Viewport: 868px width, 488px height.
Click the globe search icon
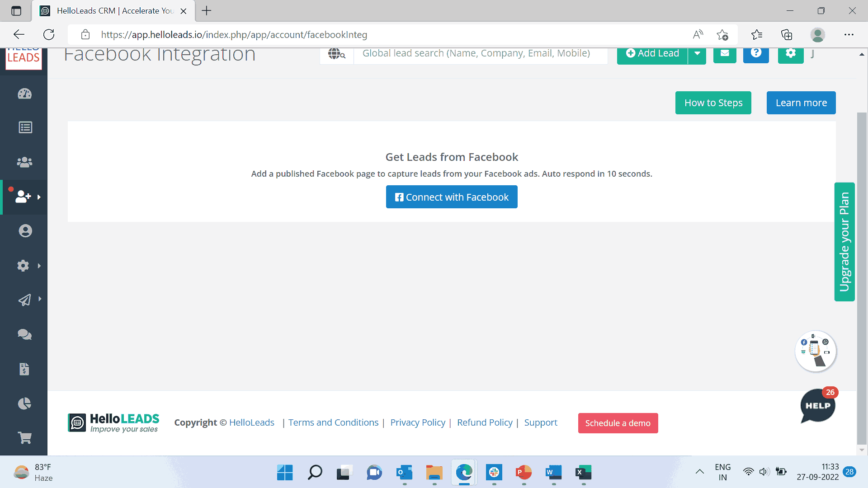coord(336,54)
